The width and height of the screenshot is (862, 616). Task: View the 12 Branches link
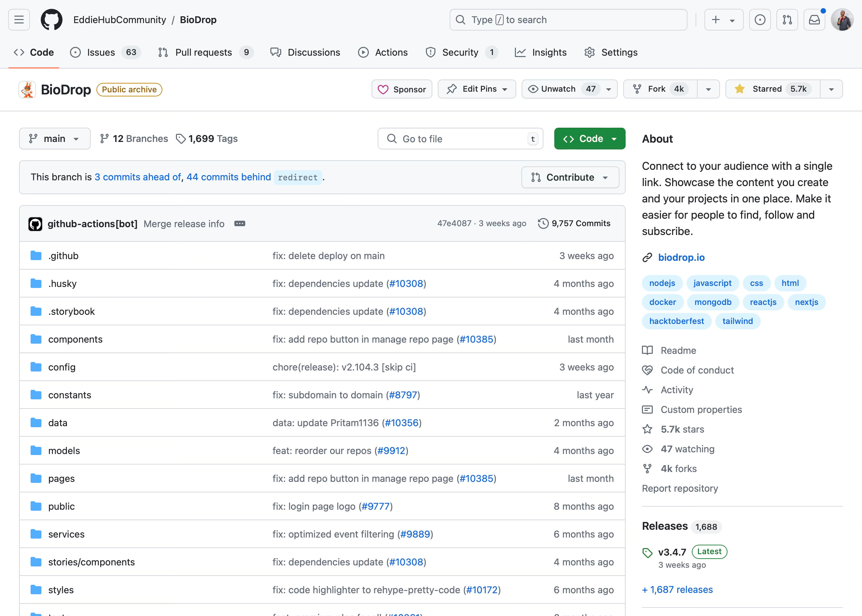pos(134,139)
